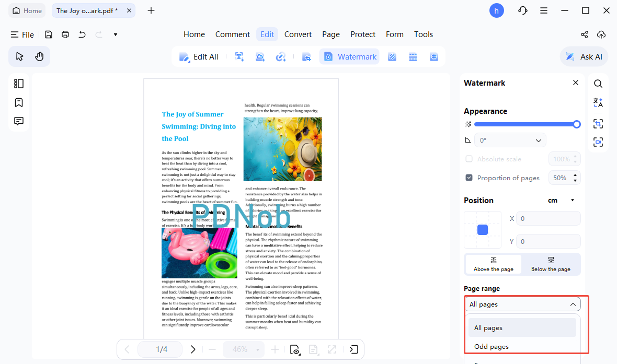
Task: Open the page thumbnails panel
Action: click(18, 83)
